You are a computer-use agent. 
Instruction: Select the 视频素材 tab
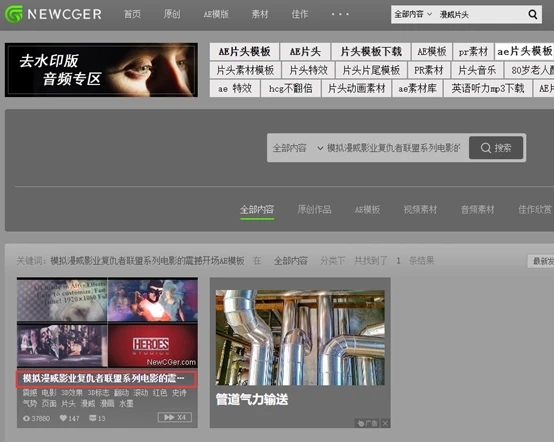(x=420, y=209)
